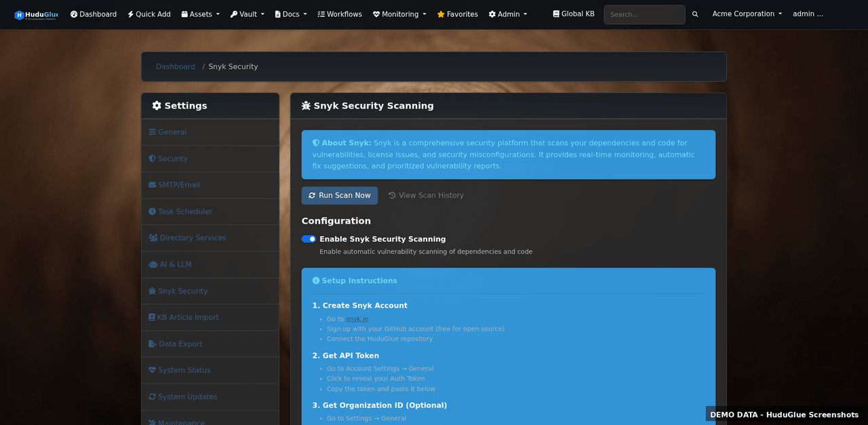
Task: Click the KB Article Import book icon
Action: (x=152, y=317)
